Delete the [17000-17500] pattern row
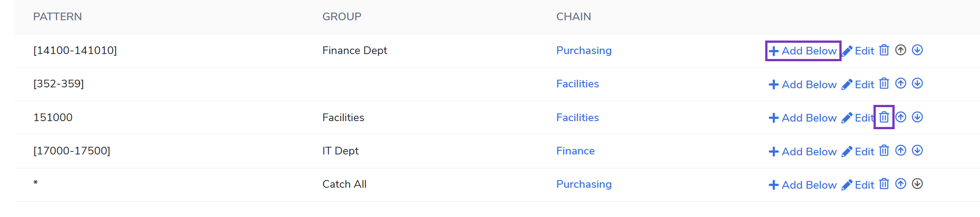 click(884, 150)
